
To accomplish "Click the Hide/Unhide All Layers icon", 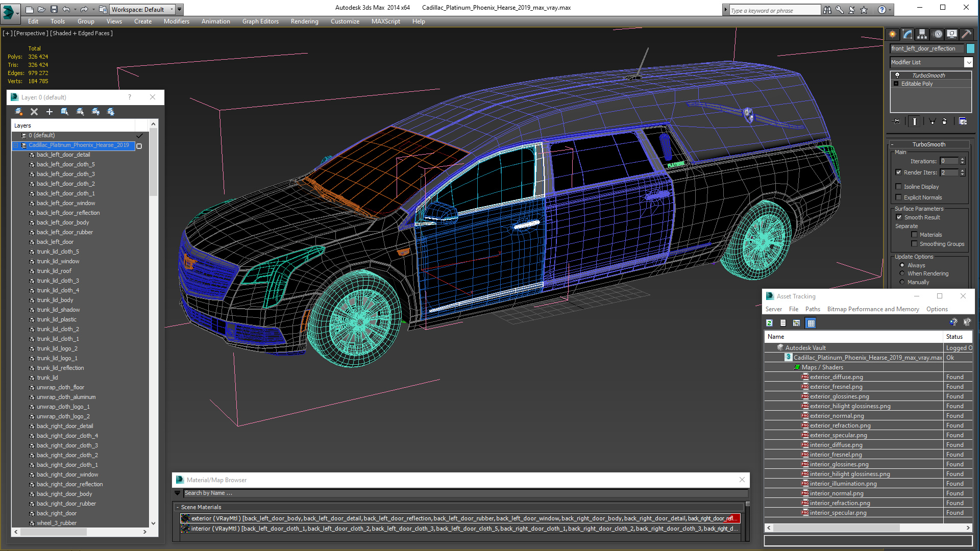I will click(95, 112).
